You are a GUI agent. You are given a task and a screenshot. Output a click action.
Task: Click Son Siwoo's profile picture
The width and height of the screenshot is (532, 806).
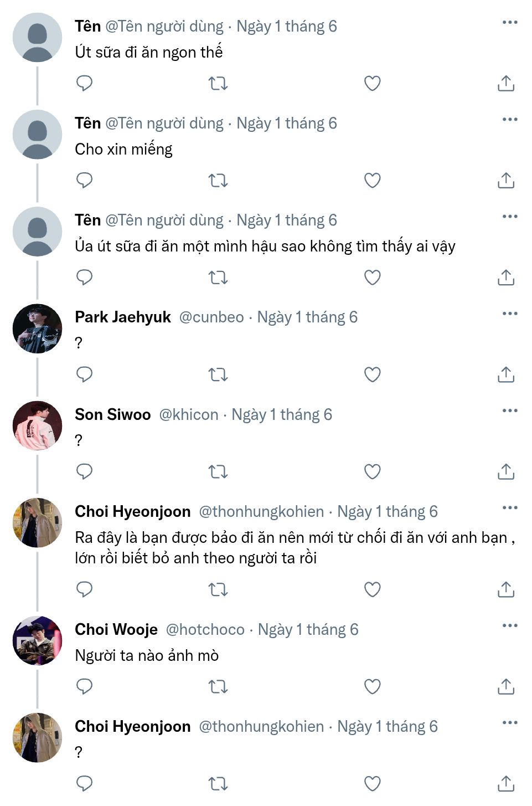pyautogui.click(x=37, y=425)
